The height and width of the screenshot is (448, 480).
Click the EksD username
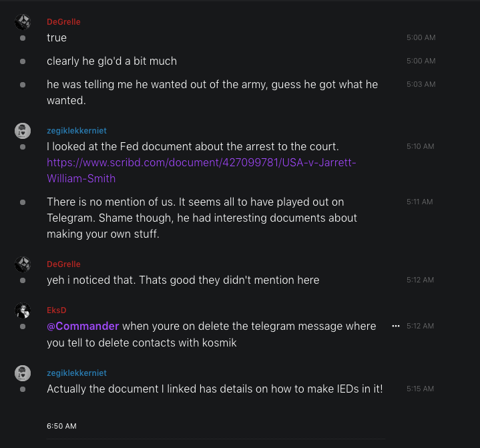(x=56, y=310)
